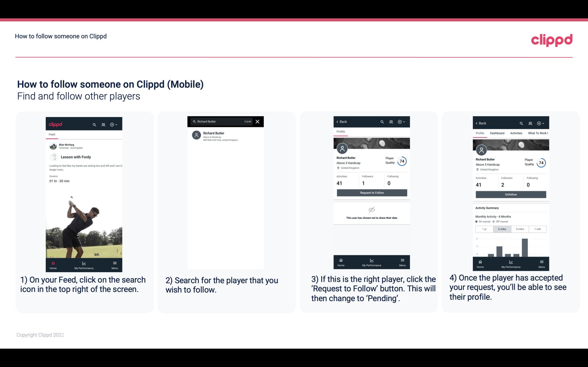
Task: Click the clear button on search field
Action: [247, 122]
